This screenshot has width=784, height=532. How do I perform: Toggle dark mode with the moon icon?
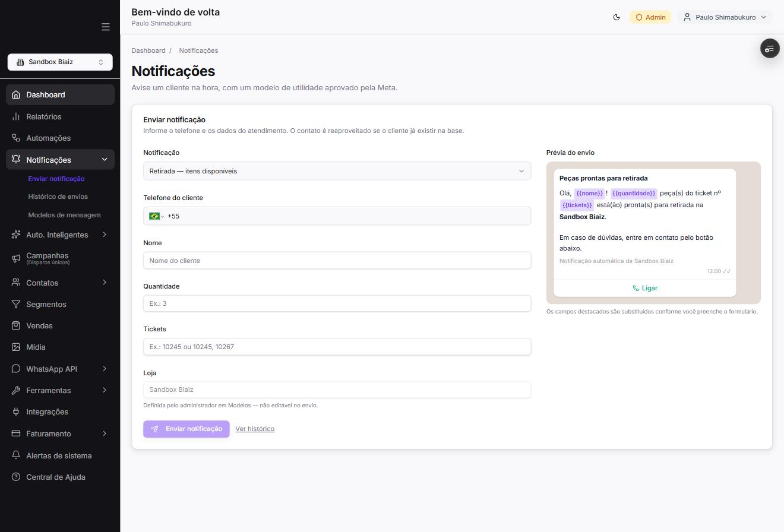click(x=617, y=17)
